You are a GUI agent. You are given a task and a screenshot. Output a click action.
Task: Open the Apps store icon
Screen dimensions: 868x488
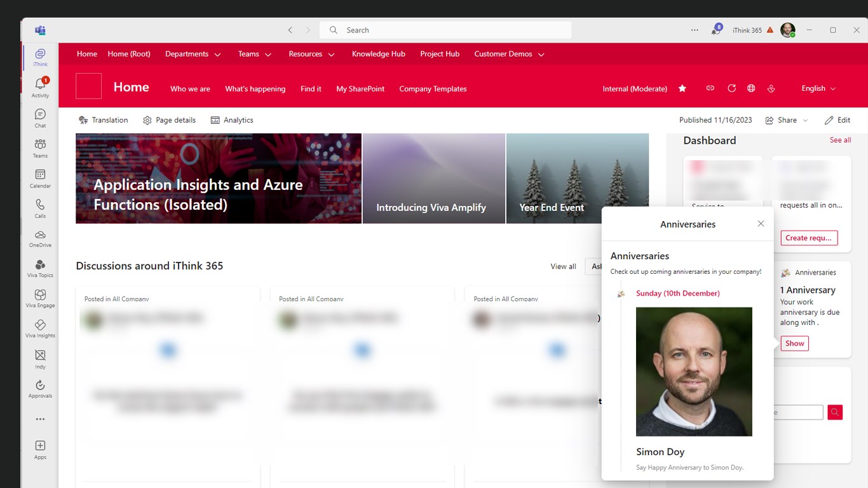click(x=40, y=449)
